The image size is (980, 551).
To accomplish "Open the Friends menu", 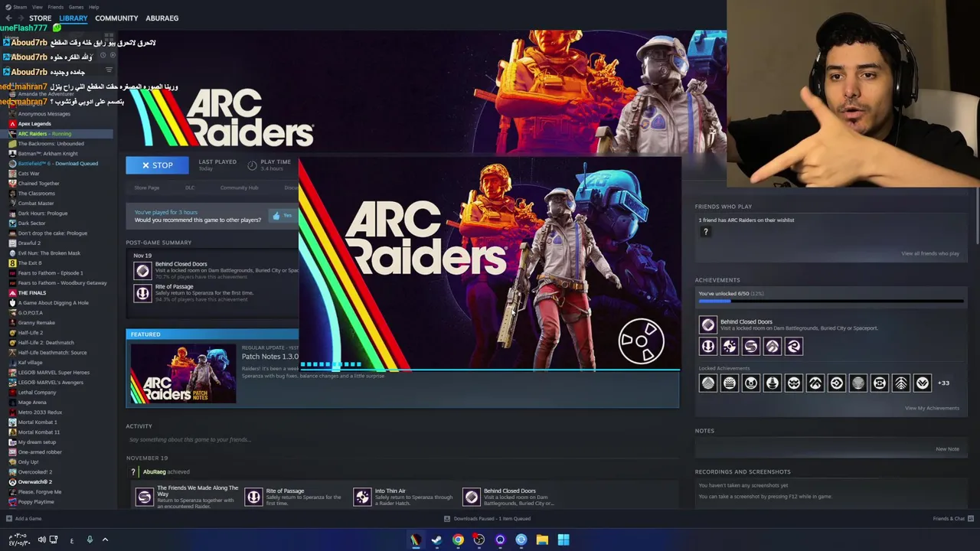I will tap(55, 7).
